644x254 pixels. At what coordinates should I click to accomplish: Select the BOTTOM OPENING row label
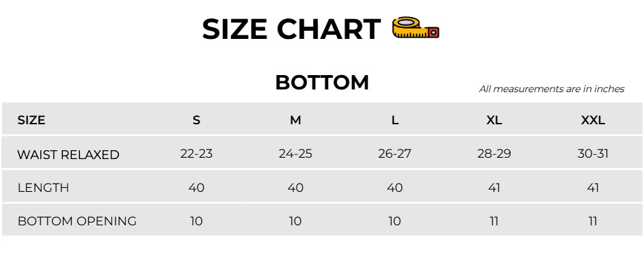click(77, 221)
